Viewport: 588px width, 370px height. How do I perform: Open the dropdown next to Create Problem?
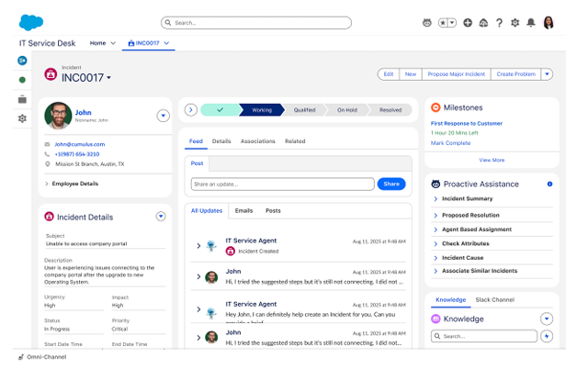coord(548,74)
